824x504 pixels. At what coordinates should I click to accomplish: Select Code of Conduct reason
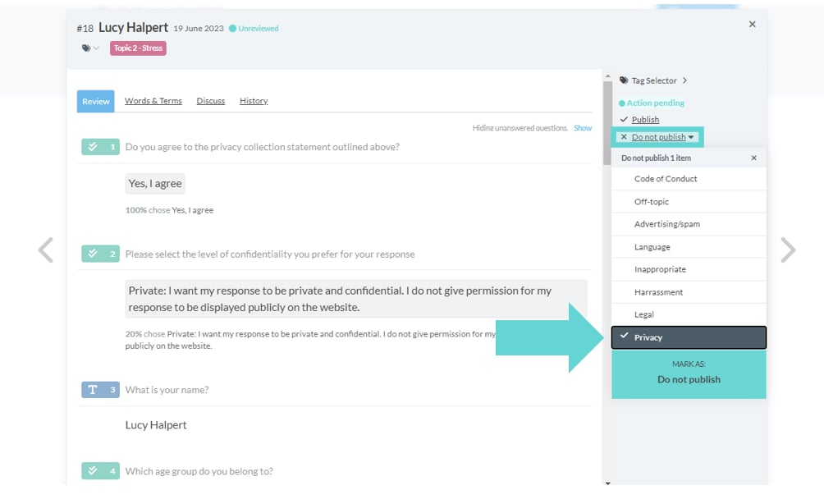689,179
